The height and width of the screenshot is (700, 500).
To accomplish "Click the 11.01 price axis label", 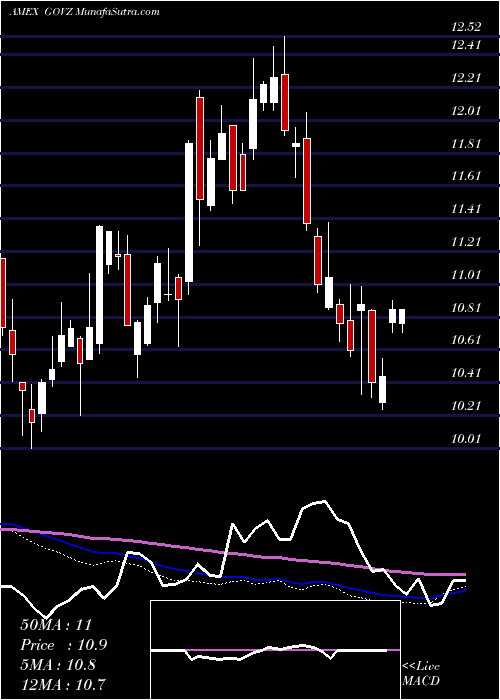I will click(466, 274).
